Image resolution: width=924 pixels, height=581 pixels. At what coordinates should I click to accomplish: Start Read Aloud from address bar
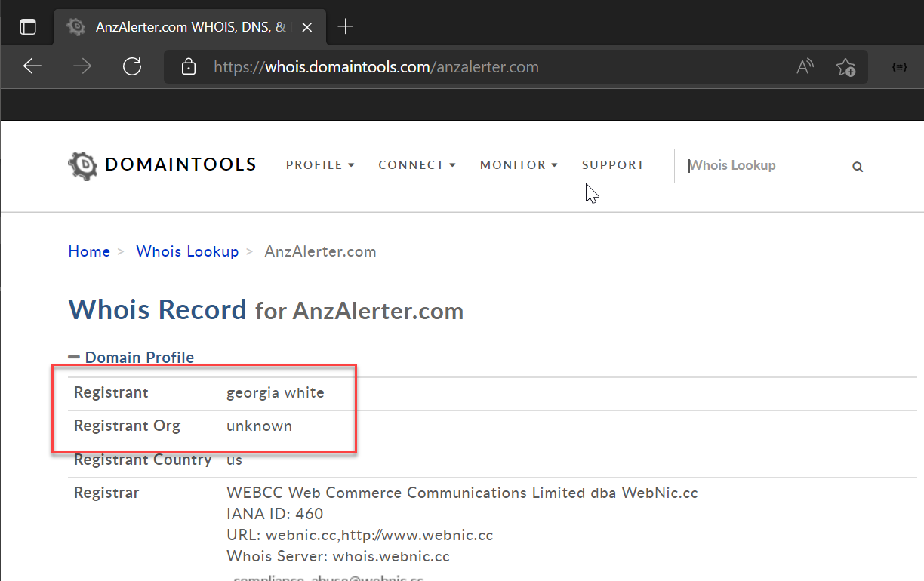tap(805, 67)
